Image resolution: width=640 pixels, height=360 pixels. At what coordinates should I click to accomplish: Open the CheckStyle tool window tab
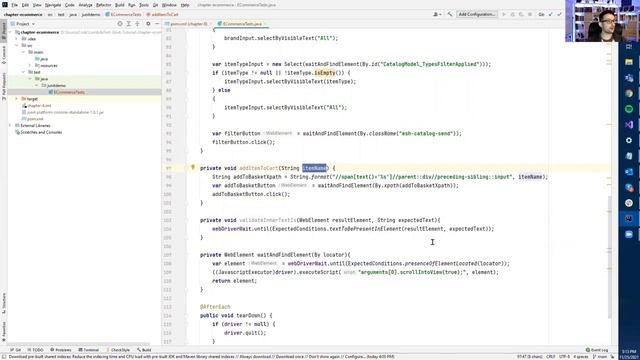click(118, 350)
